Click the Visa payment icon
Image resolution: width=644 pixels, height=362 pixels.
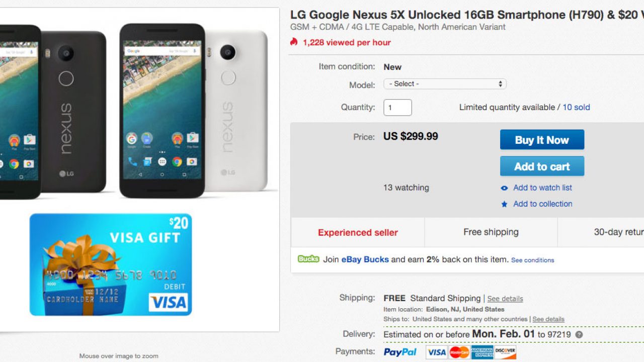pyautogui.click(x=436, y=352)
